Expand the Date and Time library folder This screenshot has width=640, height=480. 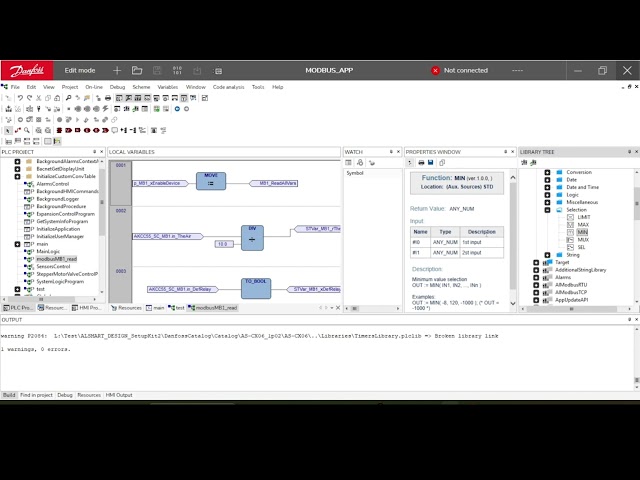(x=547, y=187)
